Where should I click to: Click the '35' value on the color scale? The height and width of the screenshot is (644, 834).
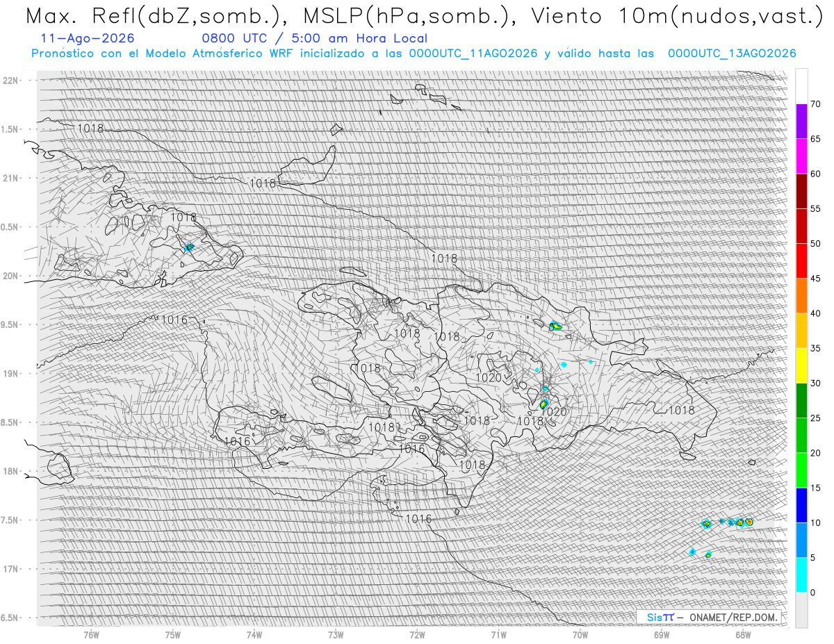pyautogui.click(x=815, y=348)
